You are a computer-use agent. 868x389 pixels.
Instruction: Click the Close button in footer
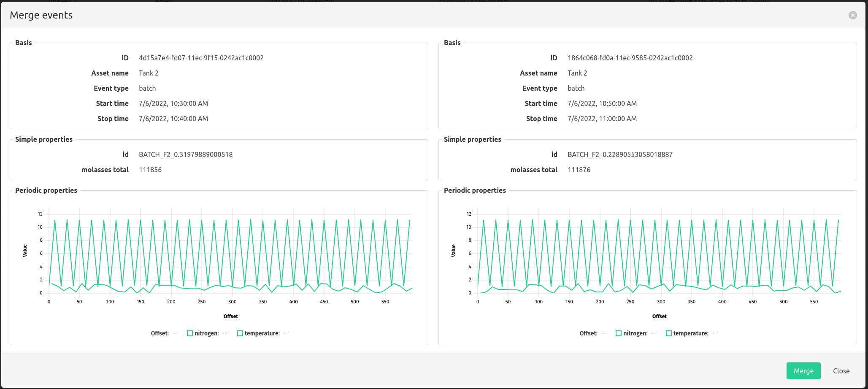click(841, 371)
